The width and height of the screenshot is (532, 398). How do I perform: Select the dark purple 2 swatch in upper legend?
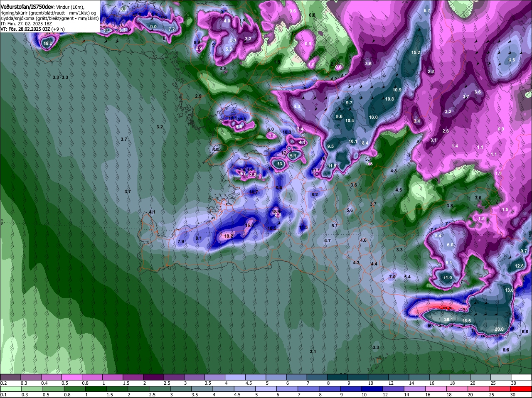pyautogui.click(x=153, y=377)
